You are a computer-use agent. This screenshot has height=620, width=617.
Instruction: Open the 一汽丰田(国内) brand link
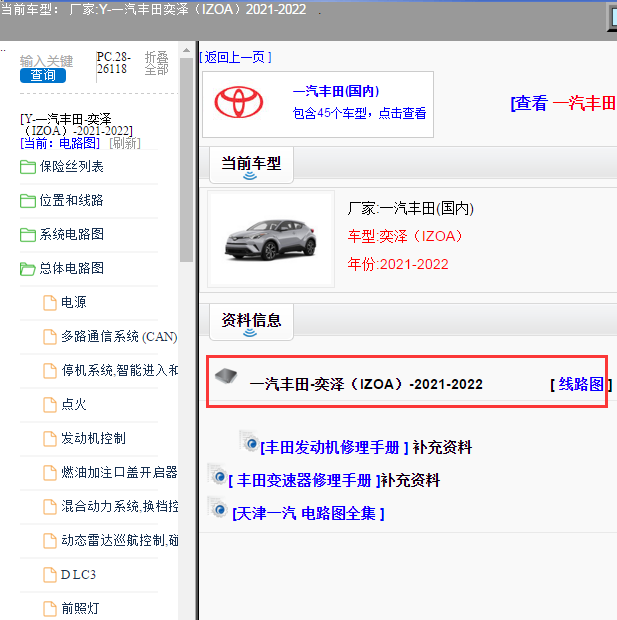pos(336,91)
